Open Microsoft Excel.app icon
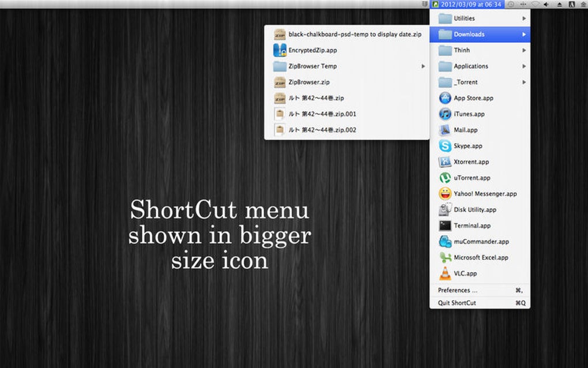The image size is (588, 368). click(445, 257)
